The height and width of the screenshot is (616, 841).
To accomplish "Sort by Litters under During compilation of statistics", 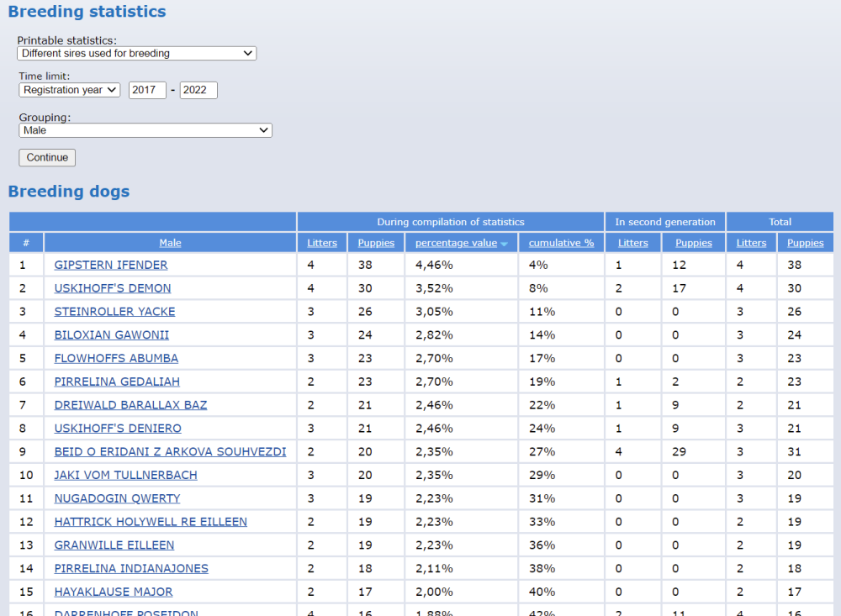I will (321, 243).
